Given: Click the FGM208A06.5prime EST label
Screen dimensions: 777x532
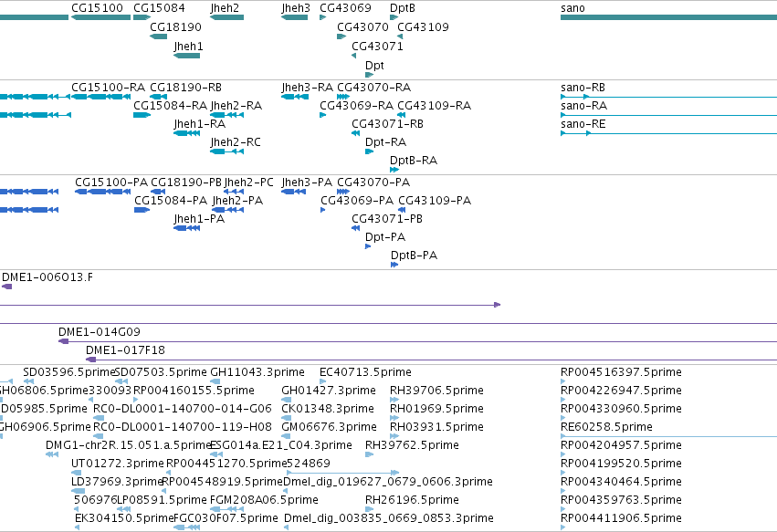Looking at the screenshot, I should (x=264, y=500).
